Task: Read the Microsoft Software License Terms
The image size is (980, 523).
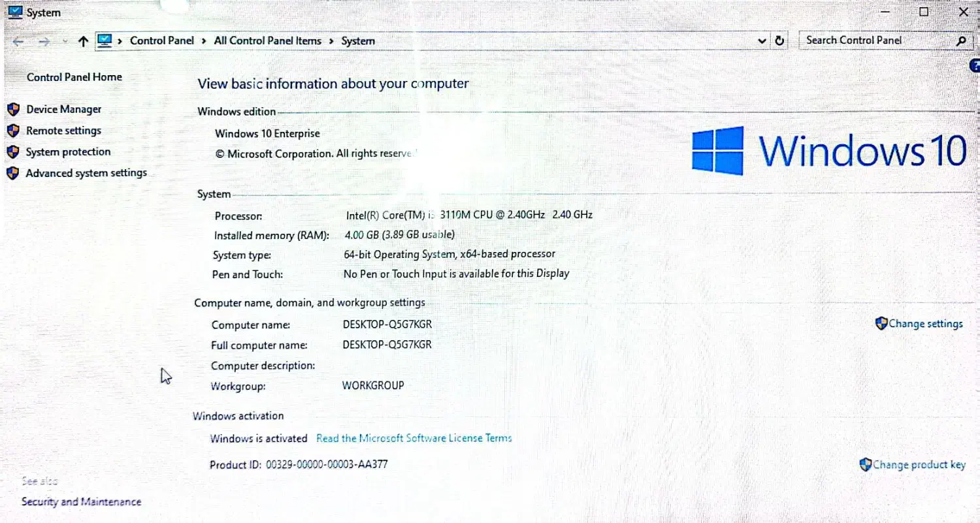Action: pyautogui.click(x=414, y=438)
